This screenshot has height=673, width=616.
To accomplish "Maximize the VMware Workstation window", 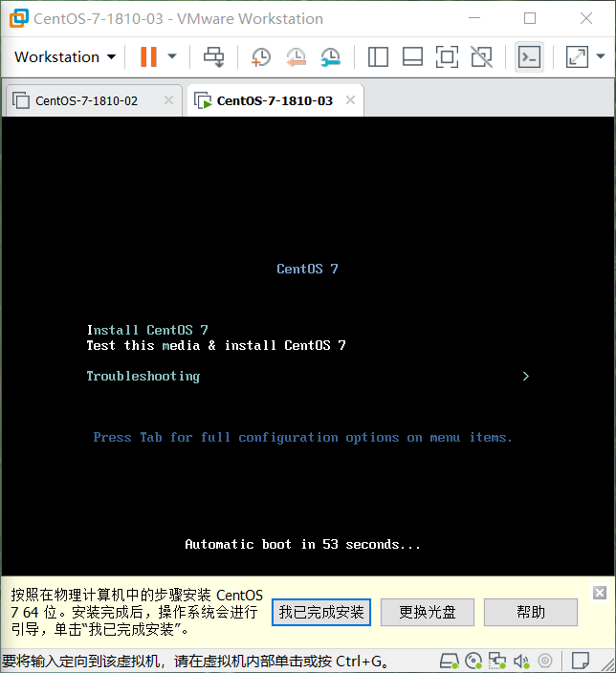I will tap(530, 18).
